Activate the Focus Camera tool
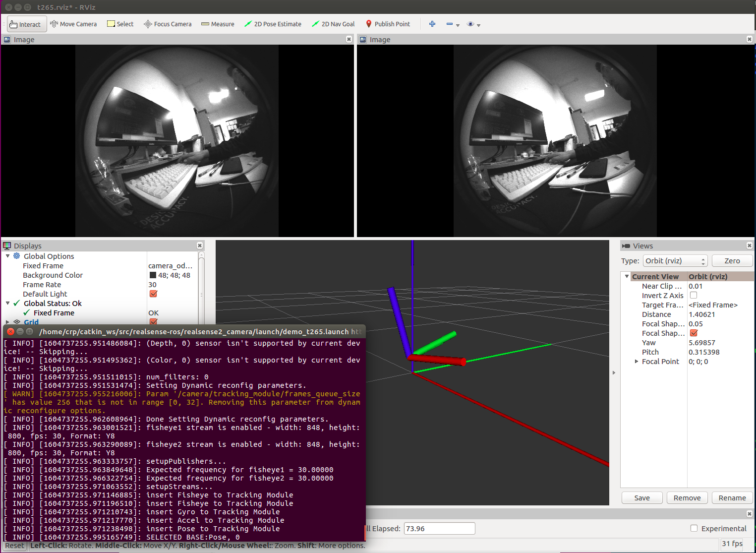The width and height of the screenshot is (756, 553). (x=167, y=24)
